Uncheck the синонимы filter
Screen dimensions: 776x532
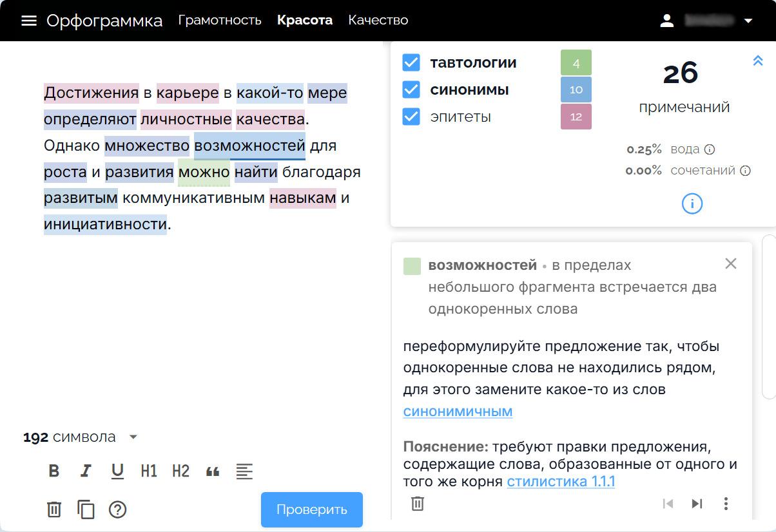pyautogui.click(x=411, y=90)
